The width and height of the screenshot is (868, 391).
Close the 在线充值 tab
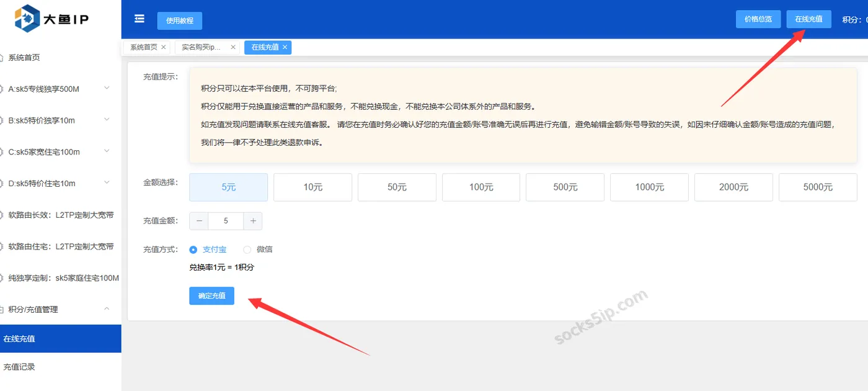click(285, 47)
